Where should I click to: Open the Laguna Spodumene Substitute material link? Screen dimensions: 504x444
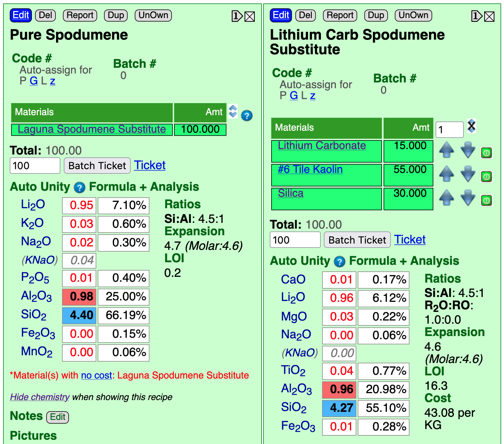tap(92, 129)
